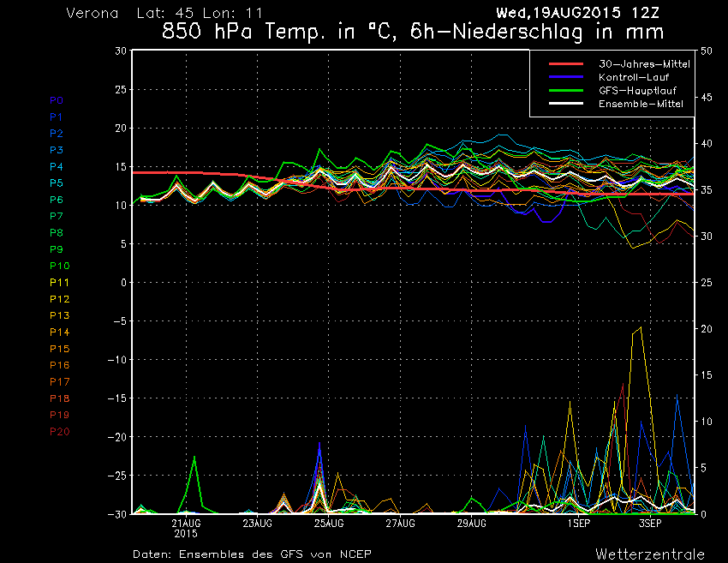Click the year "2015" under 21AUG

pyautogui.click(x=186, y=534)
